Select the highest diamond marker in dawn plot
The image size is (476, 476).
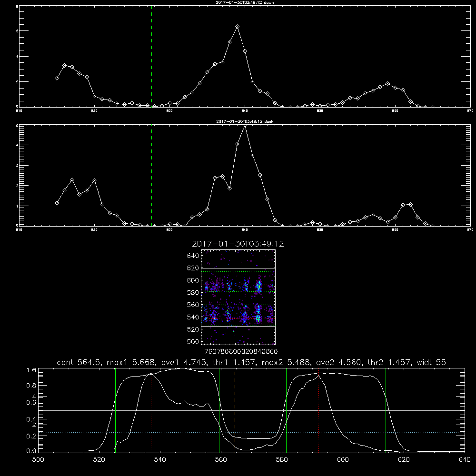(238, 27)
